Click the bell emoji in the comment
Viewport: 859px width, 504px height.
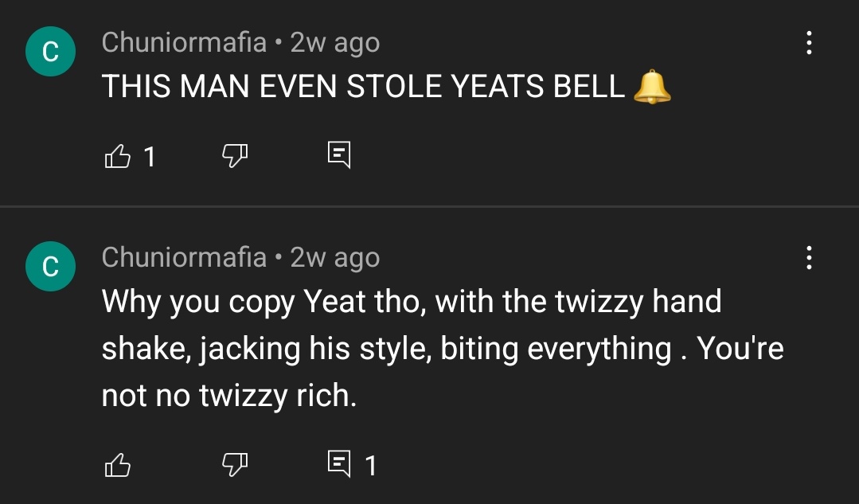652,87
